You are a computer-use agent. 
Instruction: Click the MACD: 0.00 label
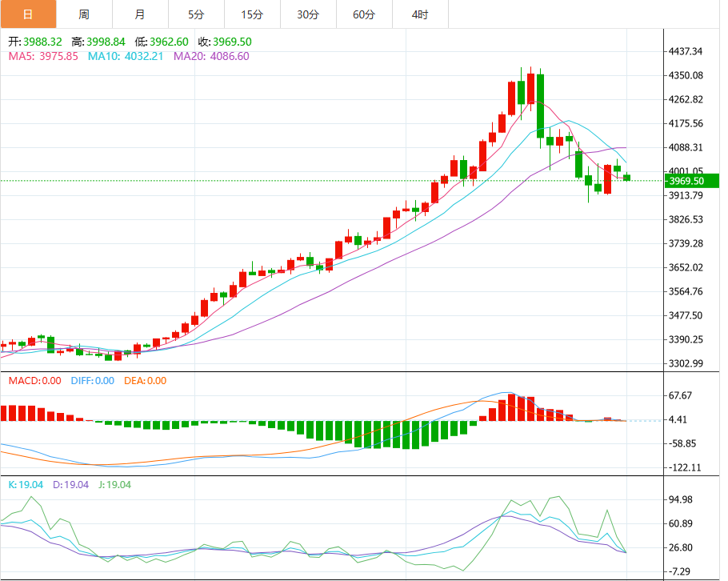34,381
